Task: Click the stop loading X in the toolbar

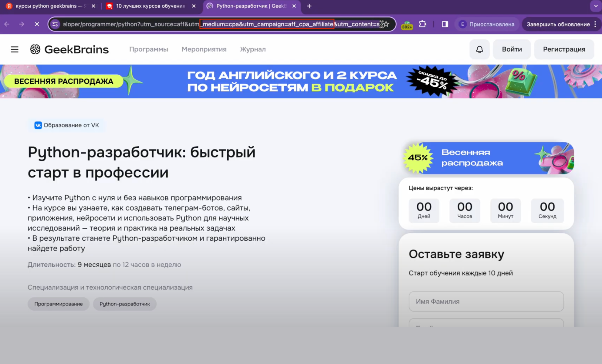Action: coord(37,24)
